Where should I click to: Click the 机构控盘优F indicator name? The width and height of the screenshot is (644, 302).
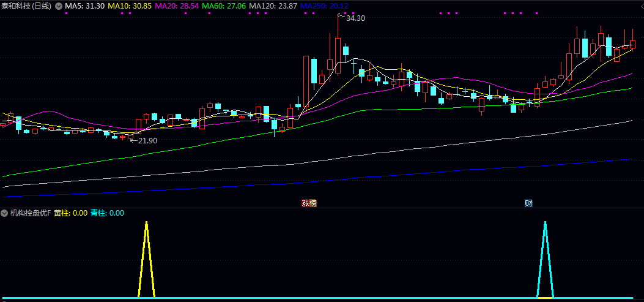coord(29,213)
